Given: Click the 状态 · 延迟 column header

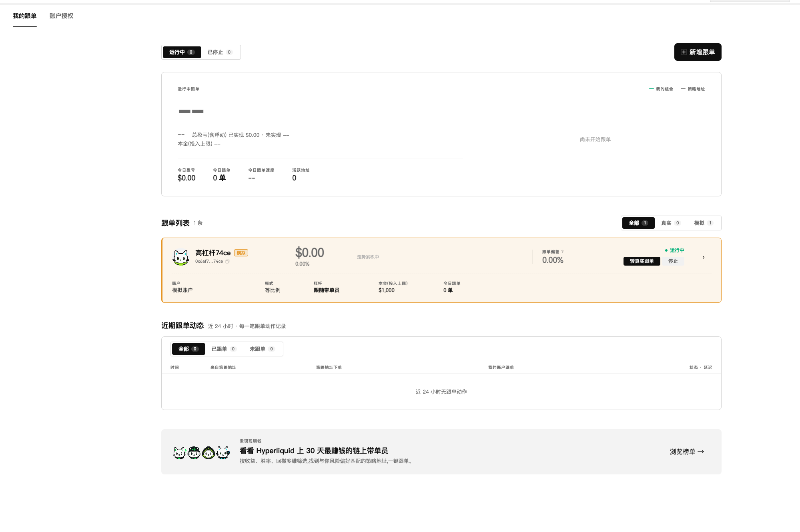Looking at the screenshot, I should point(701,367).
